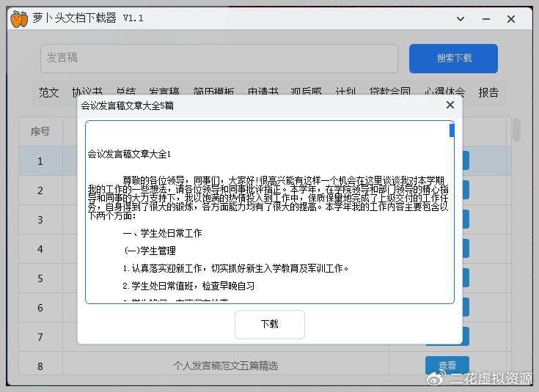Close the 会议发言稿文章大全5篇 preview dialog
Screen dimensions: 539x392
450,105
